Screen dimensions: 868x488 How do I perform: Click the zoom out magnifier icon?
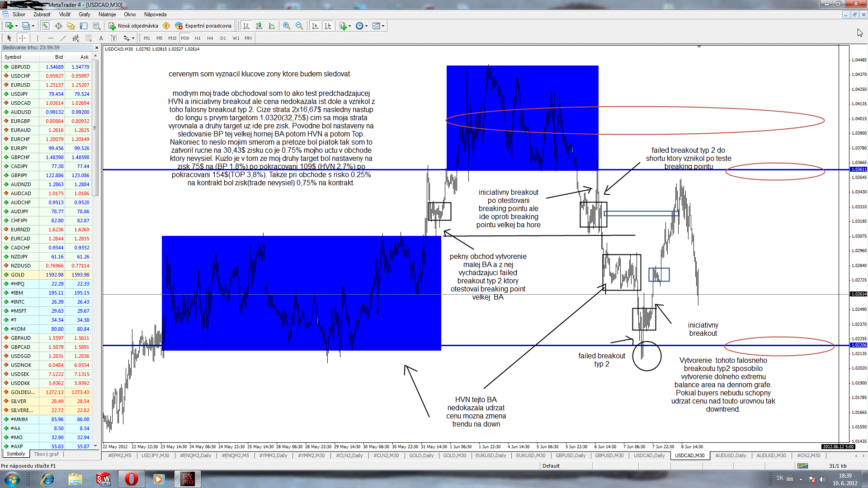[299, 26]
